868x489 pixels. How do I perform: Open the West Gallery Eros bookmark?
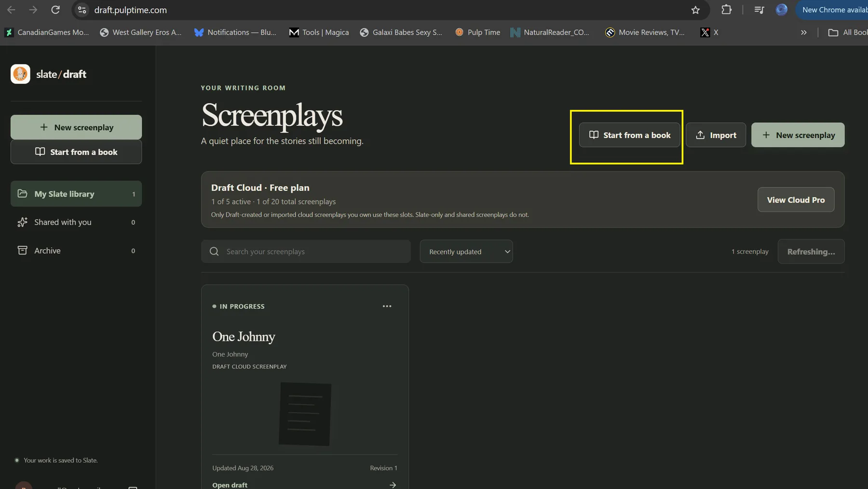[140, 32]
